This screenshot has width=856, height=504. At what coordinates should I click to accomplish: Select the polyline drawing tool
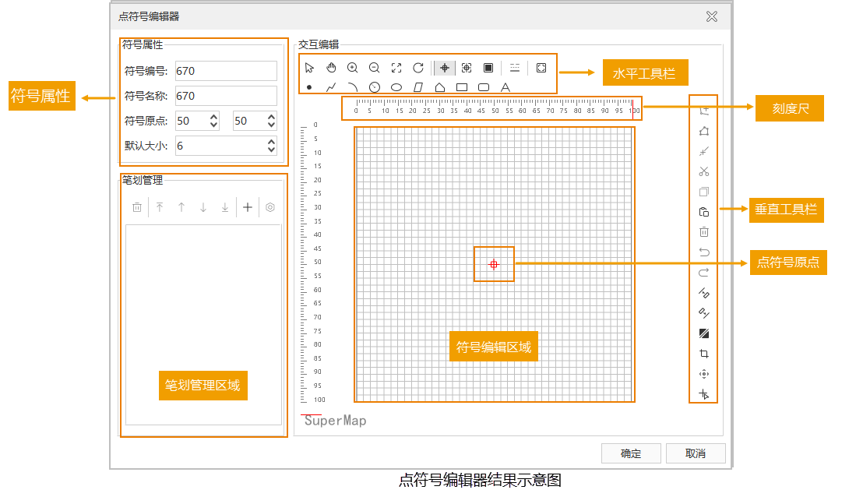[x=331, y=87]
